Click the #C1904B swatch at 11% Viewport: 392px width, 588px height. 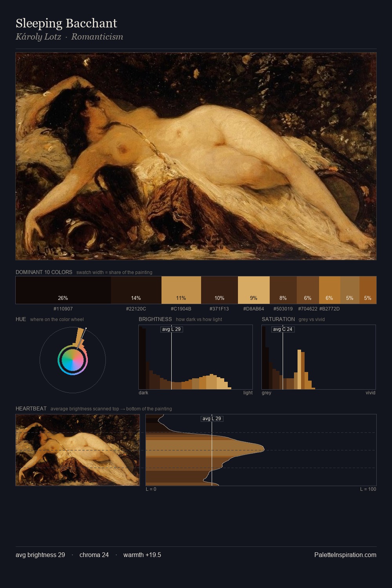click(181, 290)
